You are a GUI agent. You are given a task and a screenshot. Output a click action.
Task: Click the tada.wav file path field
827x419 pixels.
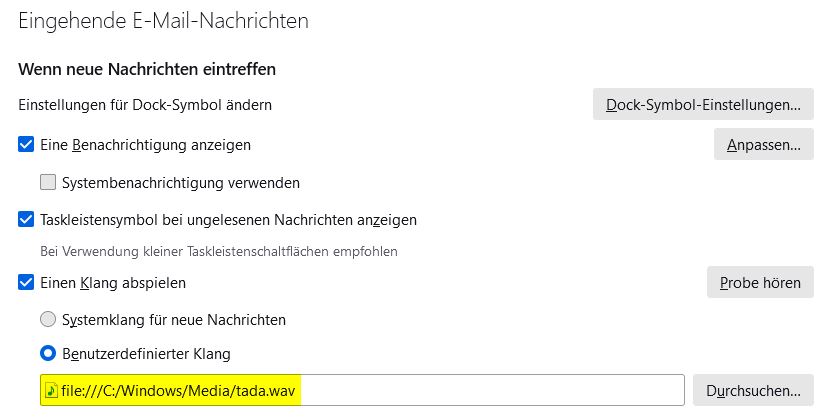(400, 390)
